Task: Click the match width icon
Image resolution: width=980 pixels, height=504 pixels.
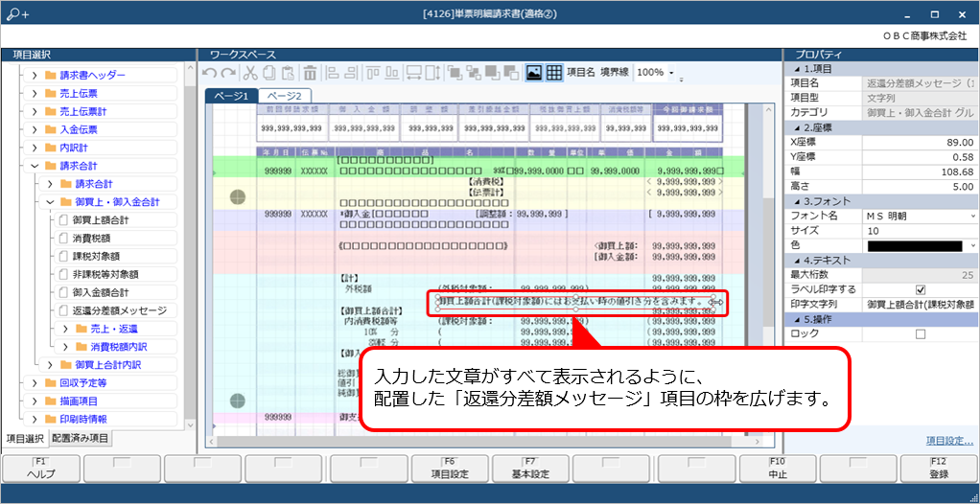Action: pyautogui.click(x=413, y=73)
